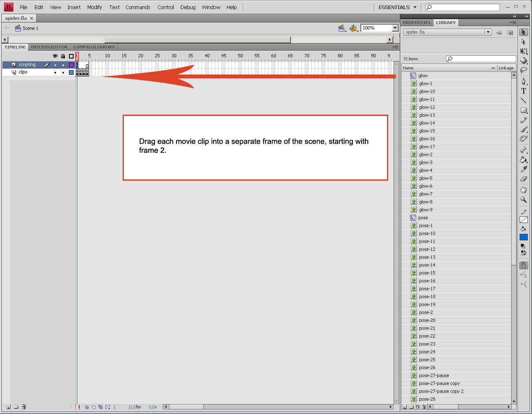Select the Deco tool
Viewport: 532px width, 414px height.
(x=523, y=139)
